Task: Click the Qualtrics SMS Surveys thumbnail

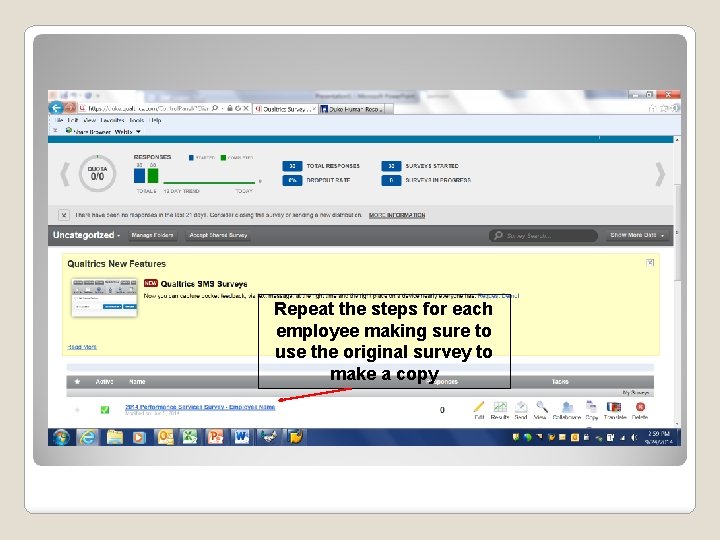Action: (x=105, y=298)
